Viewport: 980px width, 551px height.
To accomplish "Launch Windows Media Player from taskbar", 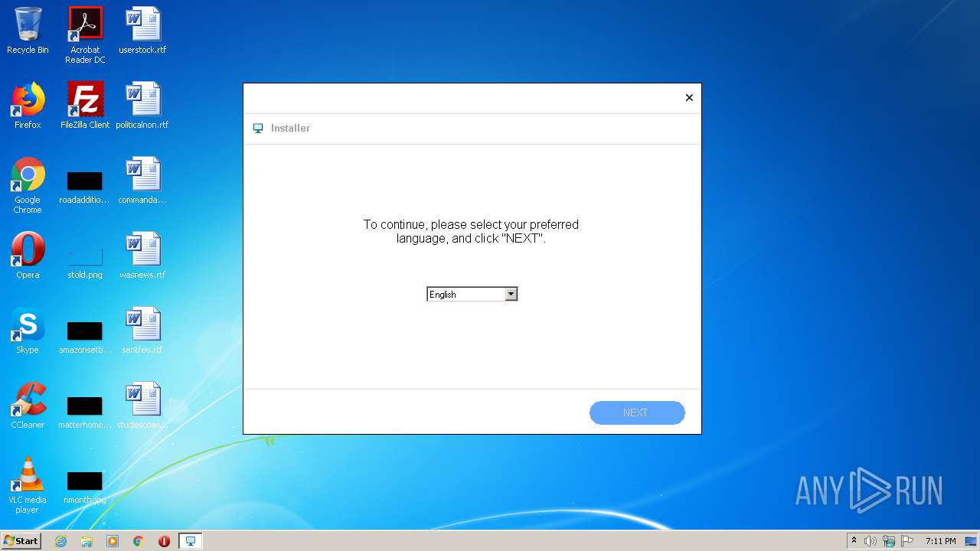I will click(113, 541).
